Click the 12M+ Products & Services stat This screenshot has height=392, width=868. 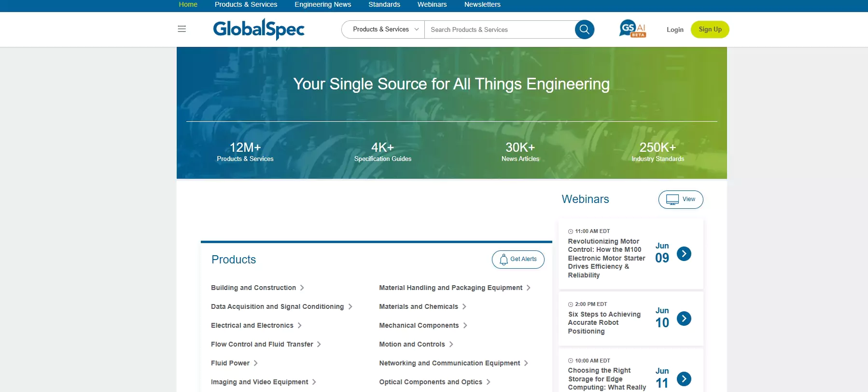(245, 151)
